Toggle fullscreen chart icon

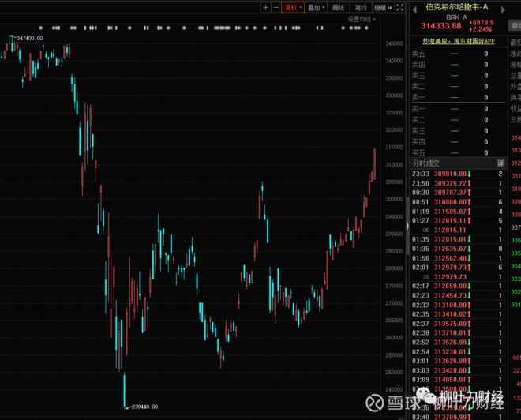[400, 7]
